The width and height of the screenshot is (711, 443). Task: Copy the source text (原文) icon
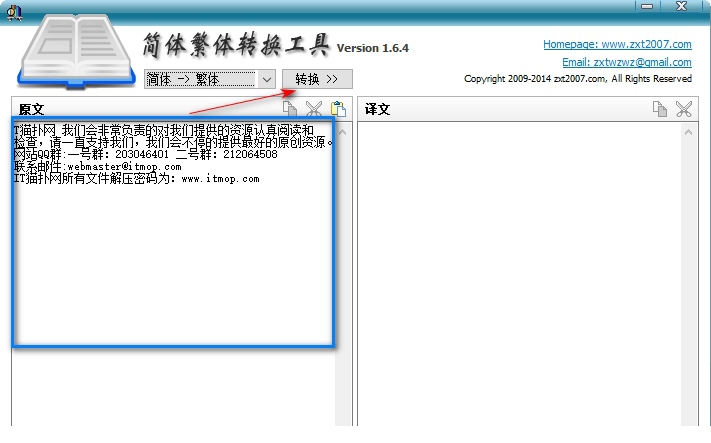[x=290, y=109]
